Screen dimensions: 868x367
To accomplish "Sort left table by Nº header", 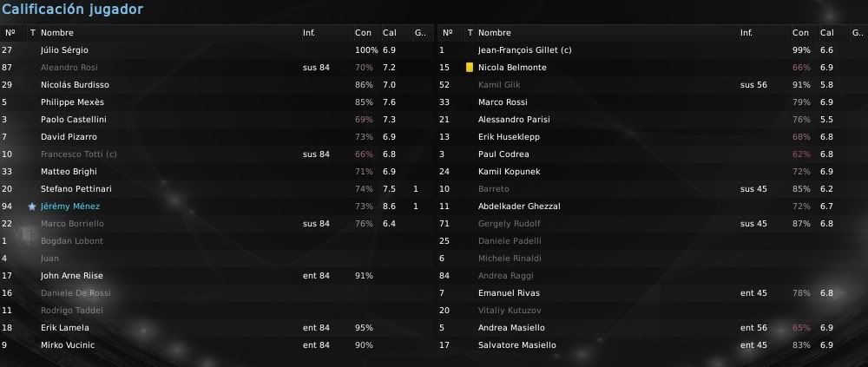I will pyautogui.click(x=10, y=33).
